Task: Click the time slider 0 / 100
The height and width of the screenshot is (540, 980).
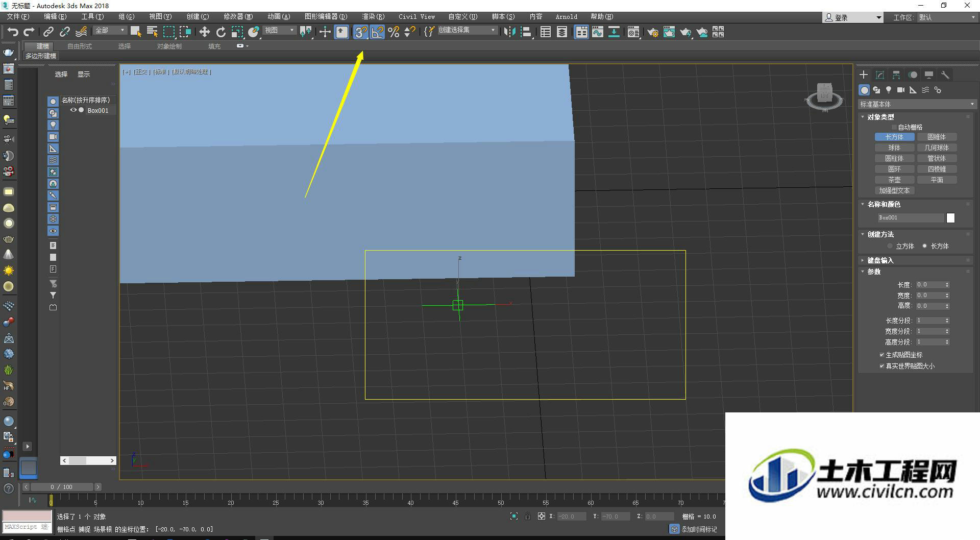Action: (62, 487)
